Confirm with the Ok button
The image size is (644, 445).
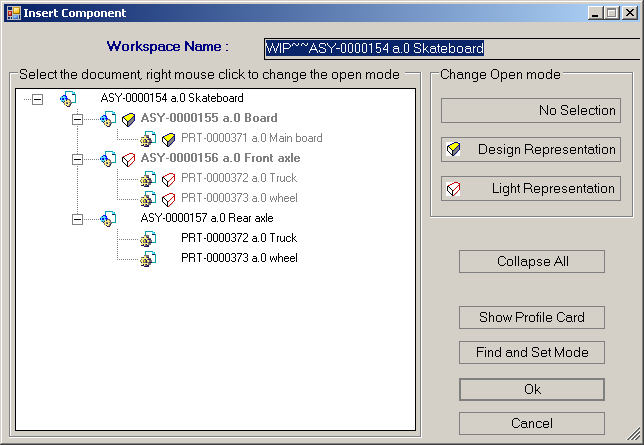(x=531, y=388)
